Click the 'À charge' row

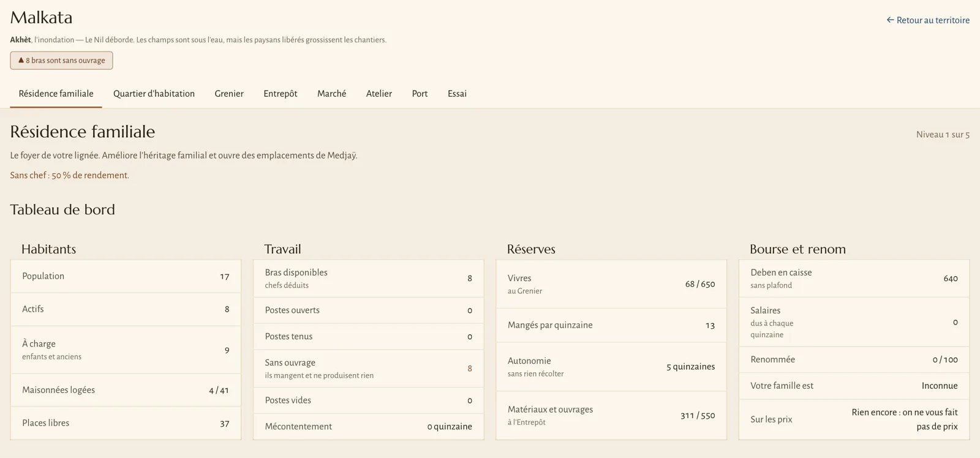(126, 350)
